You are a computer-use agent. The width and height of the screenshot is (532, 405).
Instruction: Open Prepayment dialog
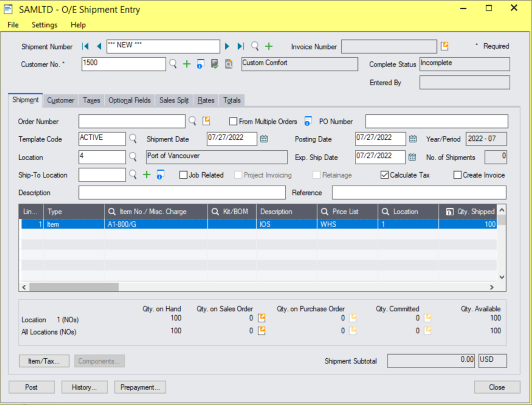[x=140, y=387]
